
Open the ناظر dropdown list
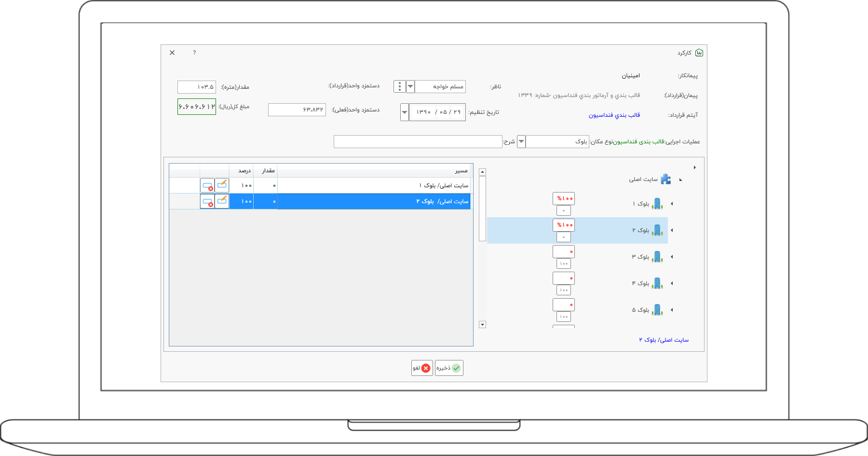pos(410,86)
